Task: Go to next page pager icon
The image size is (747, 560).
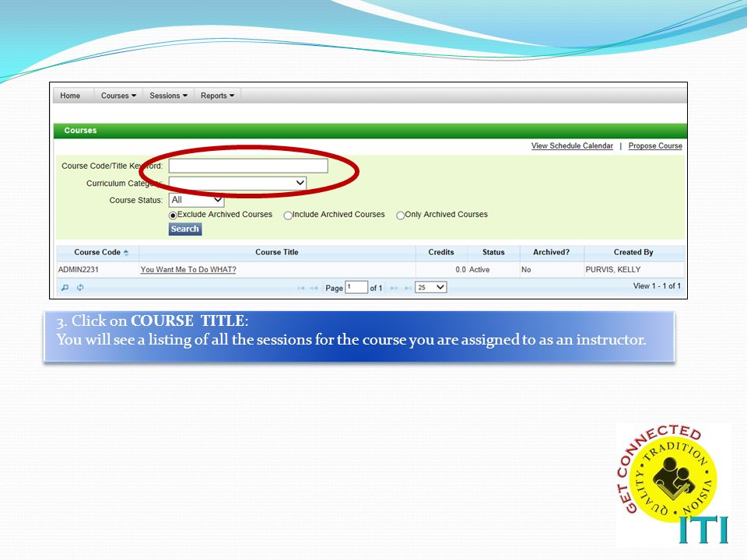Action: coord(394,288)
